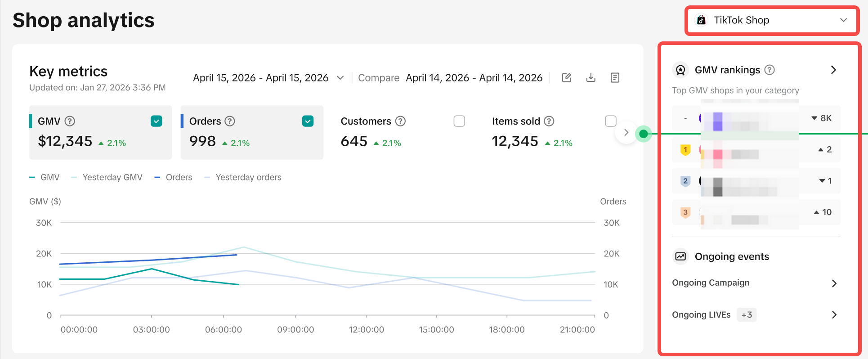The width and height of the screenshot is (868, 359).
Task: Click the +3 LIVEs count badge
Action: pos(747,315)
